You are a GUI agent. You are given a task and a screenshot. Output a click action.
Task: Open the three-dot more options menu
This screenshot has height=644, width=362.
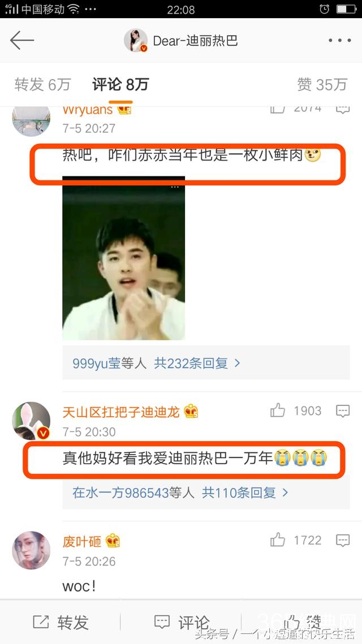coord(340,40)
